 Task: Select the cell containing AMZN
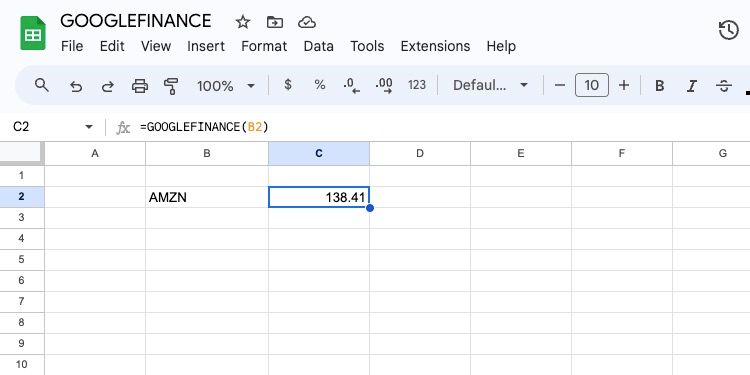point(207,197)
